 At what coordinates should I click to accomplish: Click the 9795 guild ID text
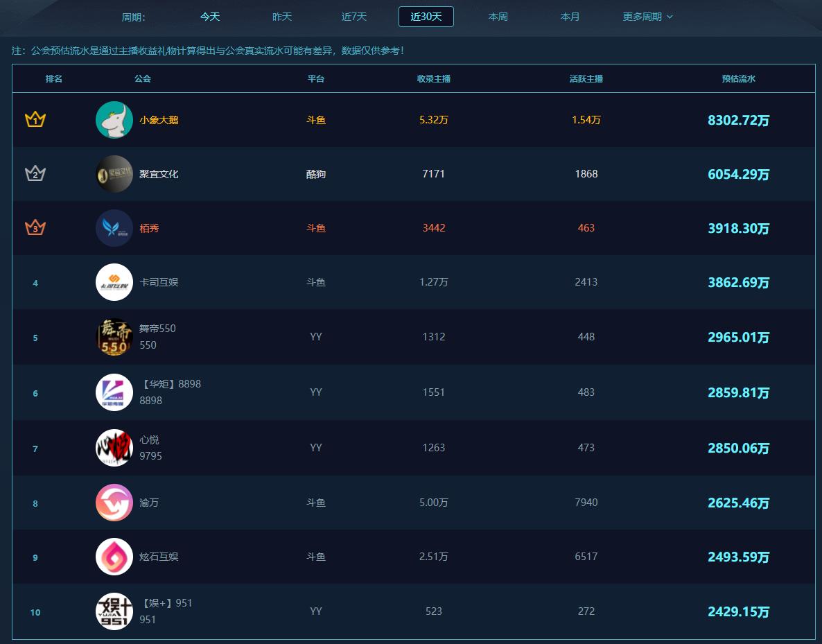tap(150, 456)
